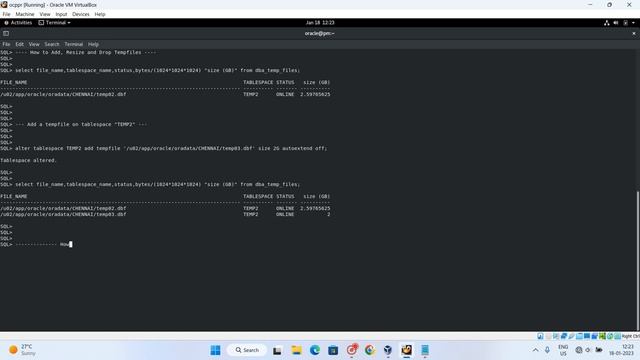Click size value 2 in the temp03 row
The height and width of the screenshot is (360, 640).
click(x=328, y=214)
